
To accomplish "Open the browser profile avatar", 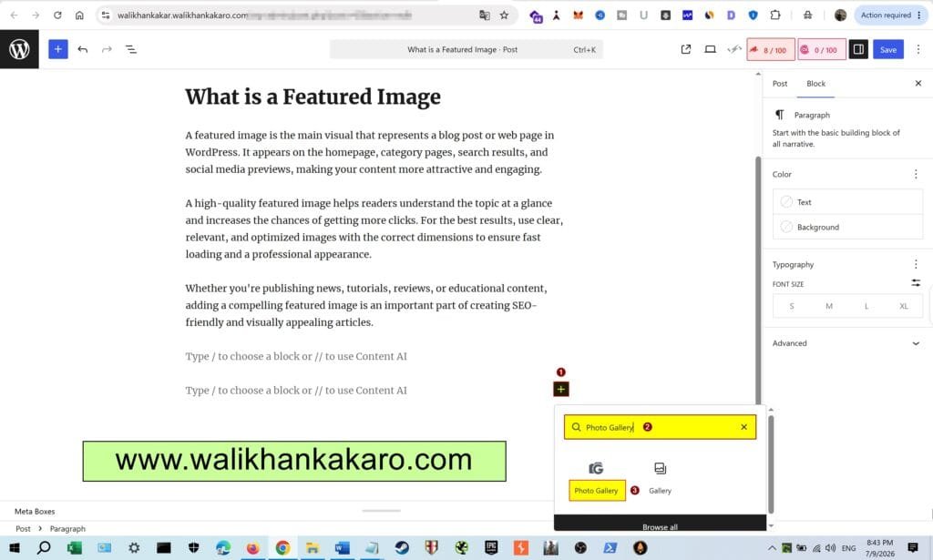I will click(x=840, y=15).
